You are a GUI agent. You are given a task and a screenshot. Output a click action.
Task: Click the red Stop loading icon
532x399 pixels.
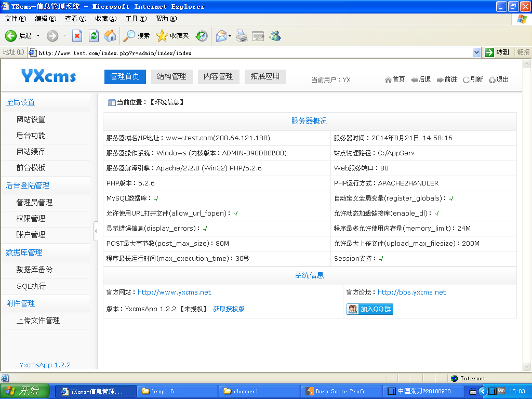(77, 36)
